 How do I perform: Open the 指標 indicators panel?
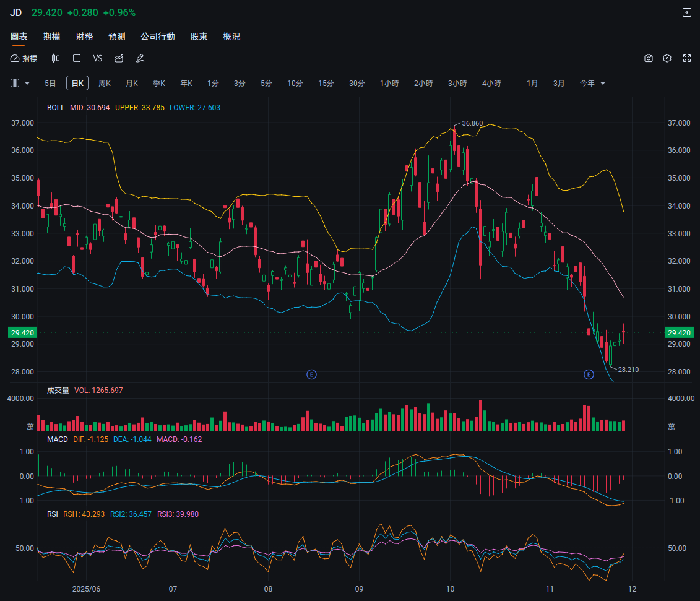pyautogui.click(x=24, y=59)
